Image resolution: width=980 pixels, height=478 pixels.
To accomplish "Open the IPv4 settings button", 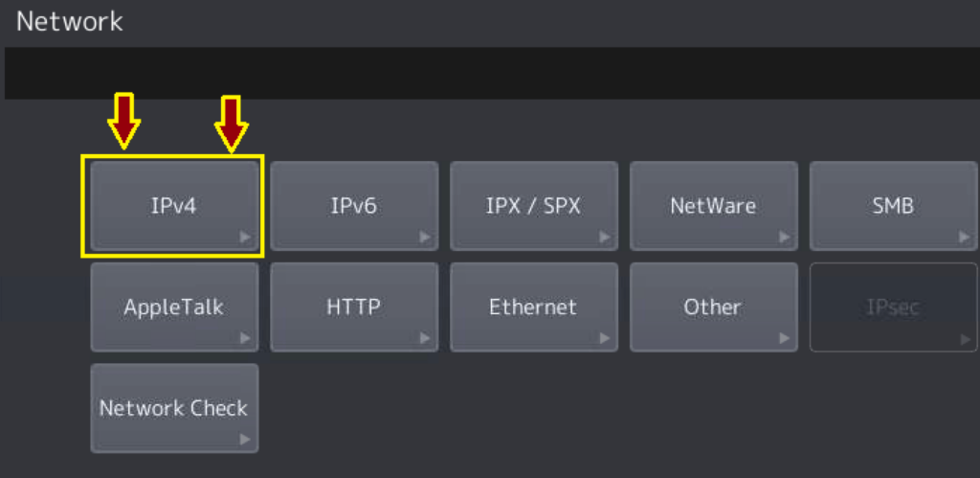I will pos(174,206).
